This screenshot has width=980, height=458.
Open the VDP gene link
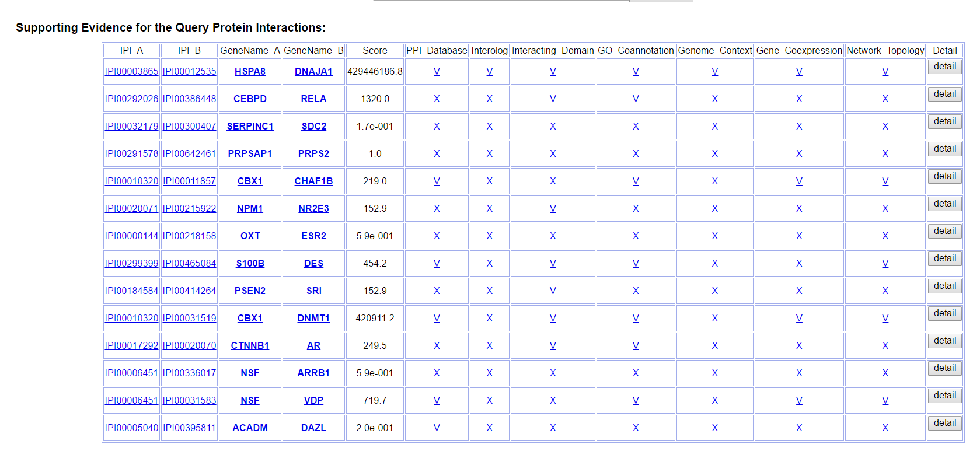[x=313, y=400]
